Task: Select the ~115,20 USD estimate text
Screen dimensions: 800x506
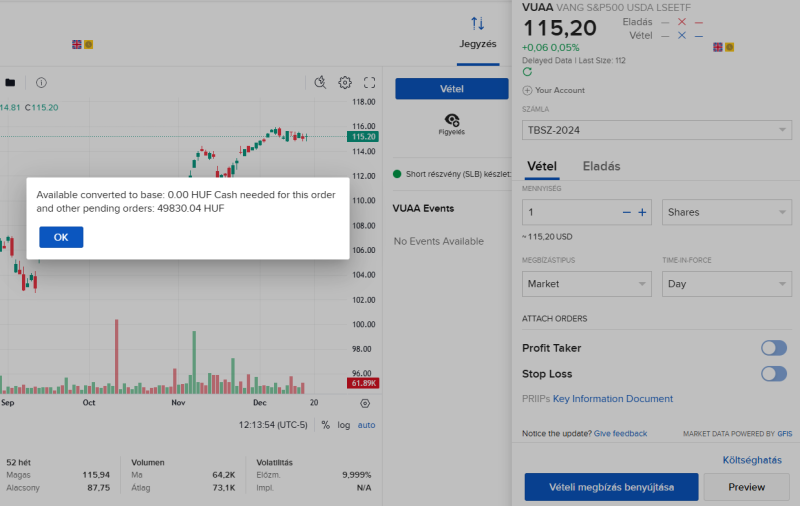Action: click(547, 237)
